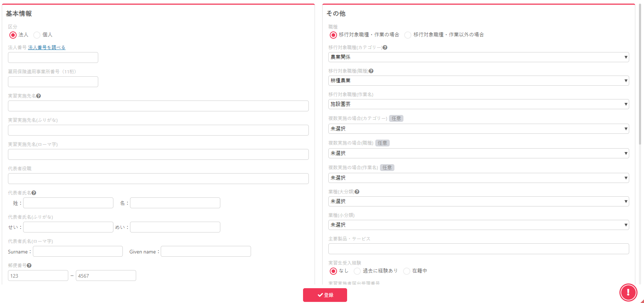Select 移行対象職種・作業以外の場合 radio option
The width and height of the screenshot is (644, 303).
coord(408,35)
